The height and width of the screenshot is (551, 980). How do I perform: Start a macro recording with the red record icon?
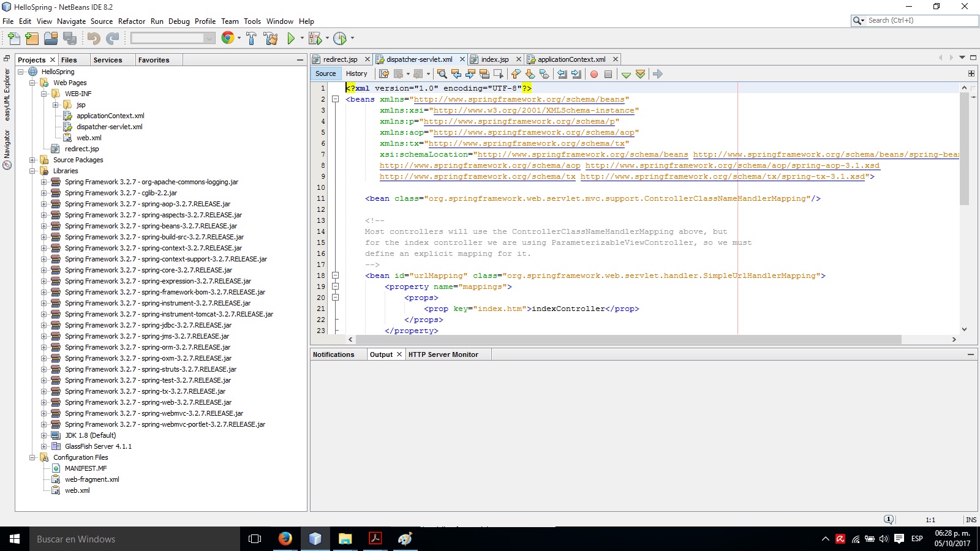tap(593, 73)
